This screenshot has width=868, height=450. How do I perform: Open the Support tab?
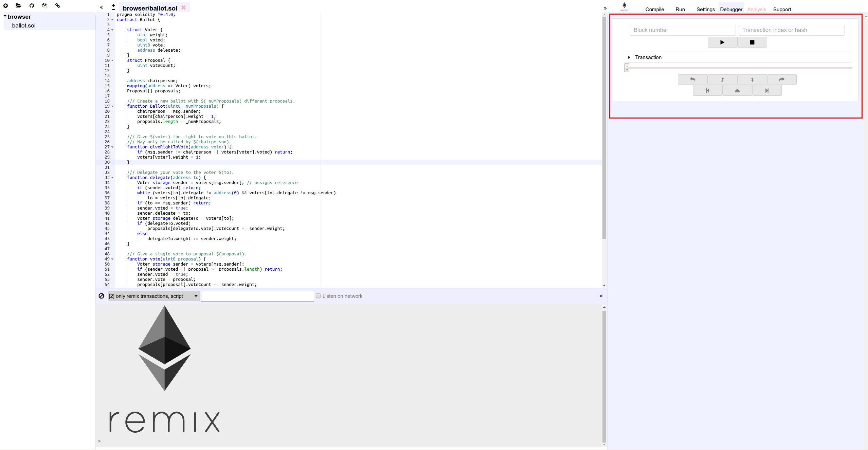click(x=782, y=10)
